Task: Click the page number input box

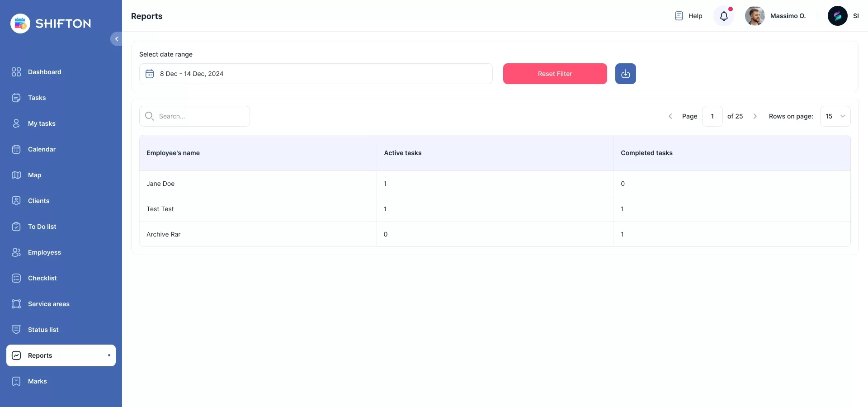Action: (712, 116)
